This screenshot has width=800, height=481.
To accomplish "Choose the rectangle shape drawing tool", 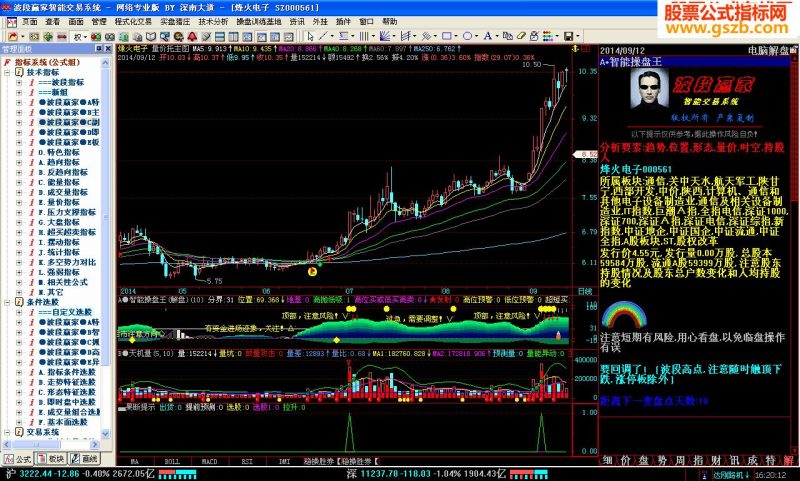I will click(447, 36).
